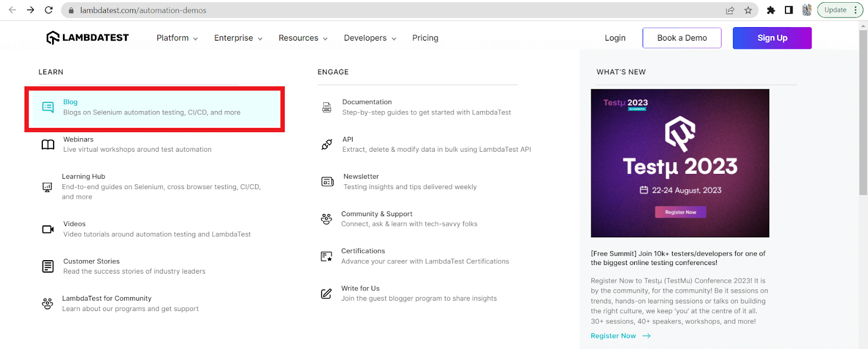Click the Chrome Update button
Screen dimensions: 868x349
pos(835,10)
